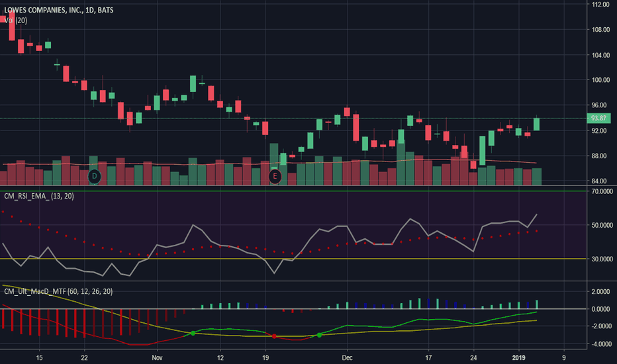Click the tallest green volume bar near E marker
Image resolution: width=617 pixels, height=364 pixels.
[274, 164]
